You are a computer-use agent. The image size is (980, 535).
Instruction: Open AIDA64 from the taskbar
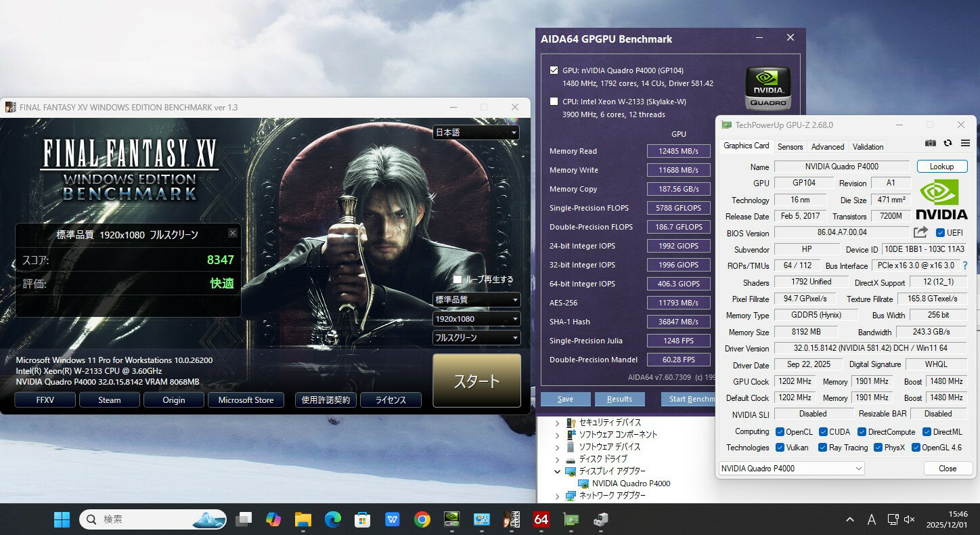point(541,519)
